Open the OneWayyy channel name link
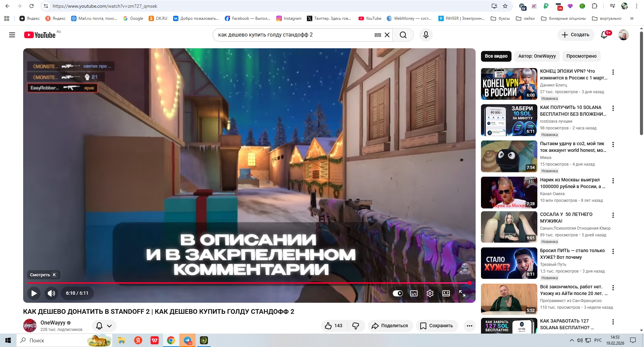The height and width of the screenshot is (347, 644). coord(53,323)
